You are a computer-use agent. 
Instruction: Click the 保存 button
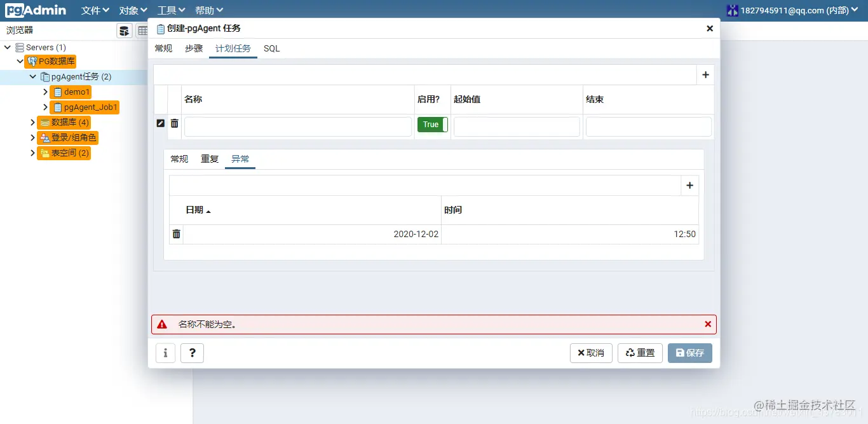click(690, 353)
